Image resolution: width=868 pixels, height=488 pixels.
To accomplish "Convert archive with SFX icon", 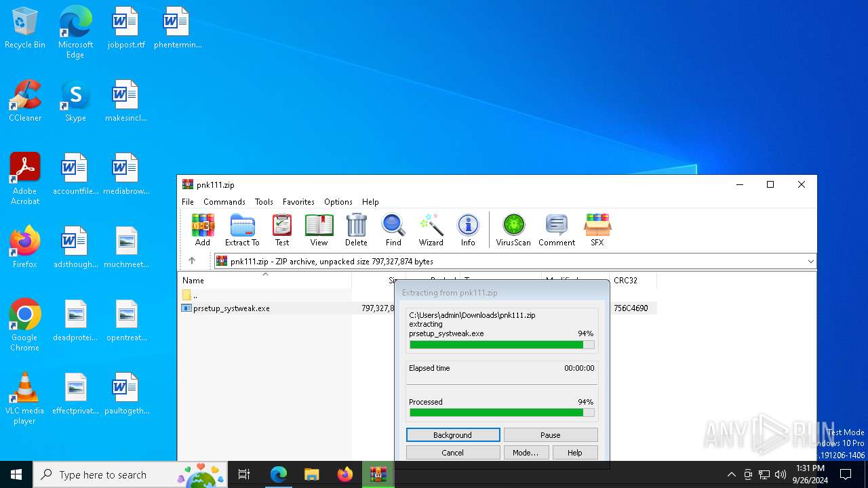I will [597, 230].
